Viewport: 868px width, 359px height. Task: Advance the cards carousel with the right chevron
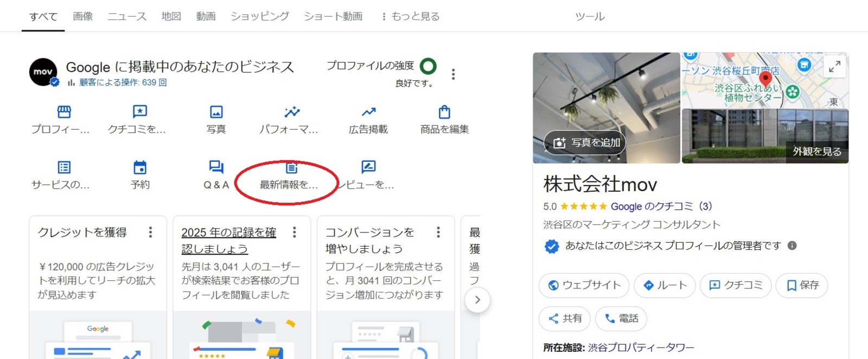tap(477, 300)
